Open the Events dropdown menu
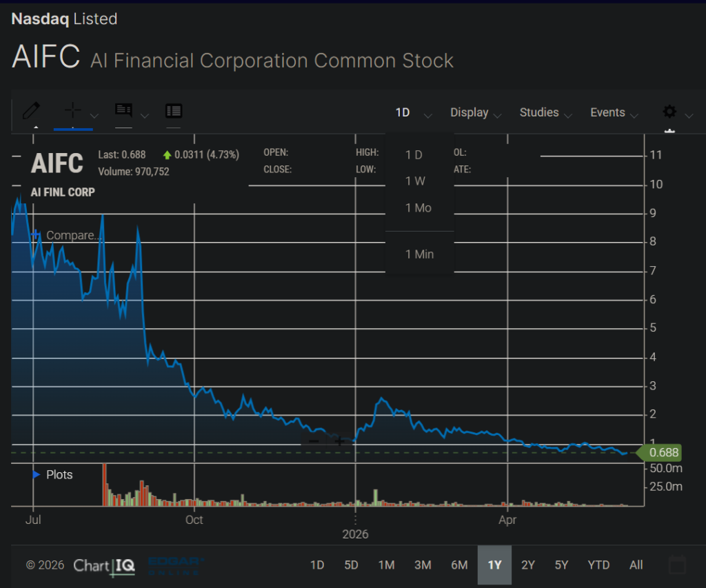The image size is (706, 588). point(614,112)
